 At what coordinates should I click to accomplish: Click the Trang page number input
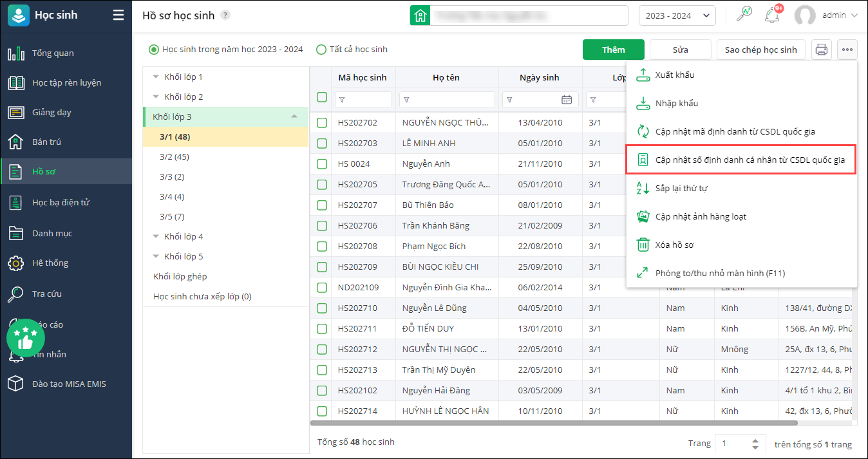click(x=734, y=444)
